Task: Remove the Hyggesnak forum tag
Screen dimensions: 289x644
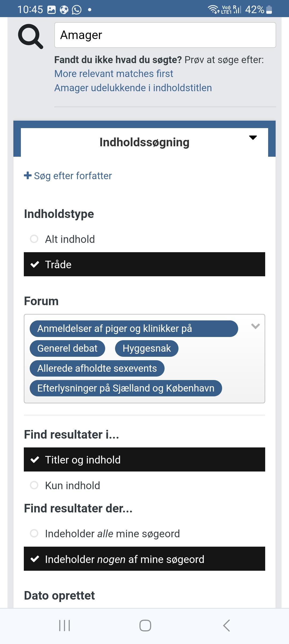Action: point(147,348)
